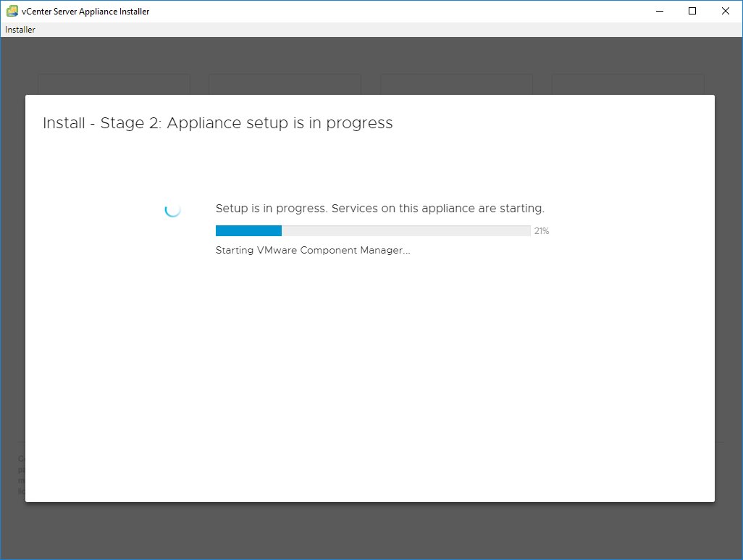Click the vCenter Server Appliance Installer app icon
743x560 pixels.
pos(12,11)
